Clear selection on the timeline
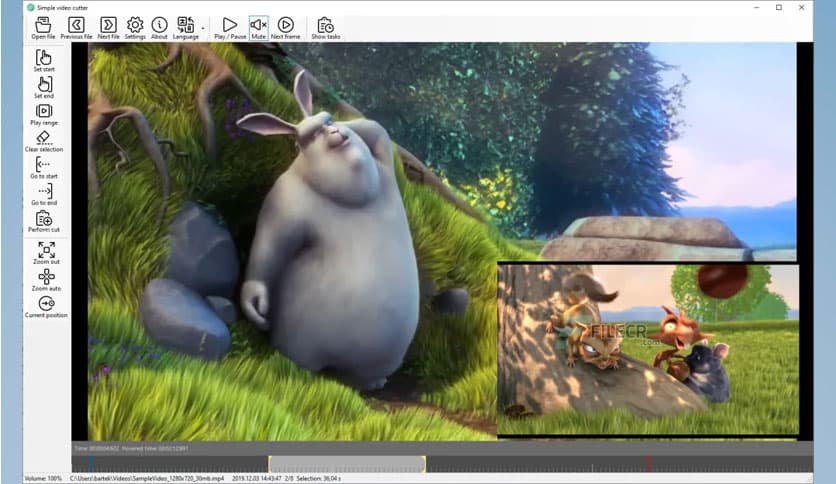Viewport: 836px width, 484px height. (x=44, y=141)
